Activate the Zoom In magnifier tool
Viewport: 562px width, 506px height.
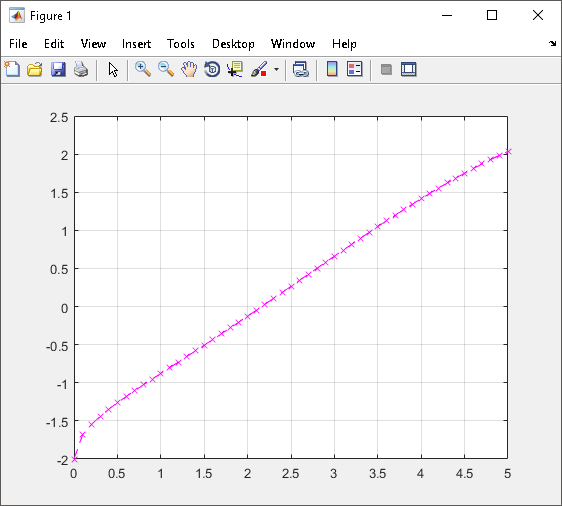[x=143, y=69]
